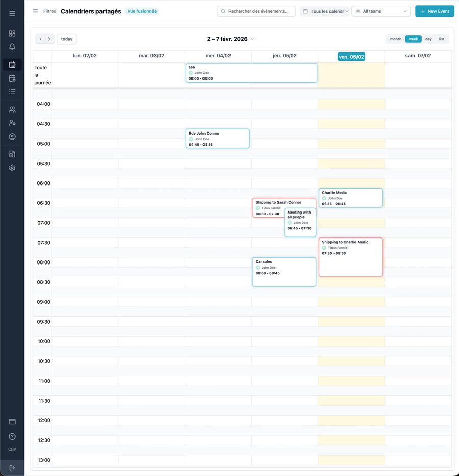Open the user profile icon
459x476 pixels.
[x=12, y=136]
